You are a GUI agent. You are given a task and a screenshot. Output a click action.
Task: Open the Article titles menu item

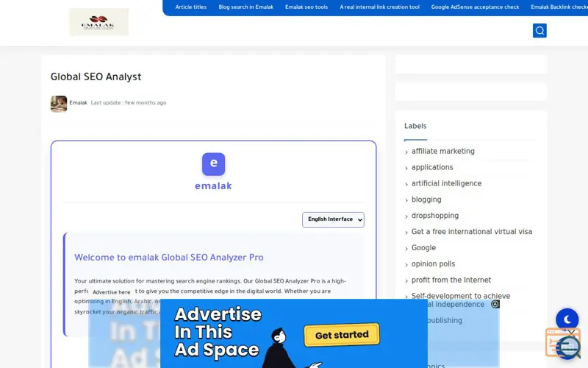[191, 7]
